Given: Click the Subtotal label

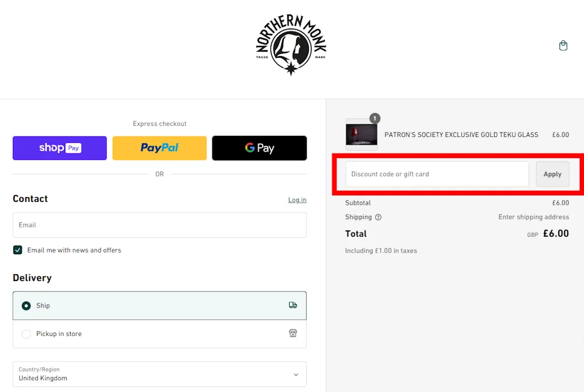Looking at the screenshot, I should click(358, 202).
